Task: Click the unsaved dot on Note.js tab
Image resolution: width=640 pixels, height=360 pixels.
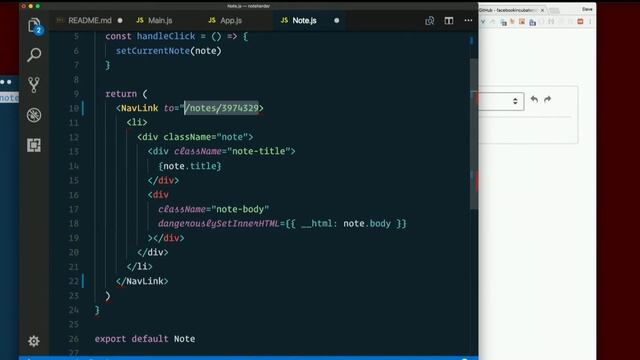Action: tap(336, 20)
